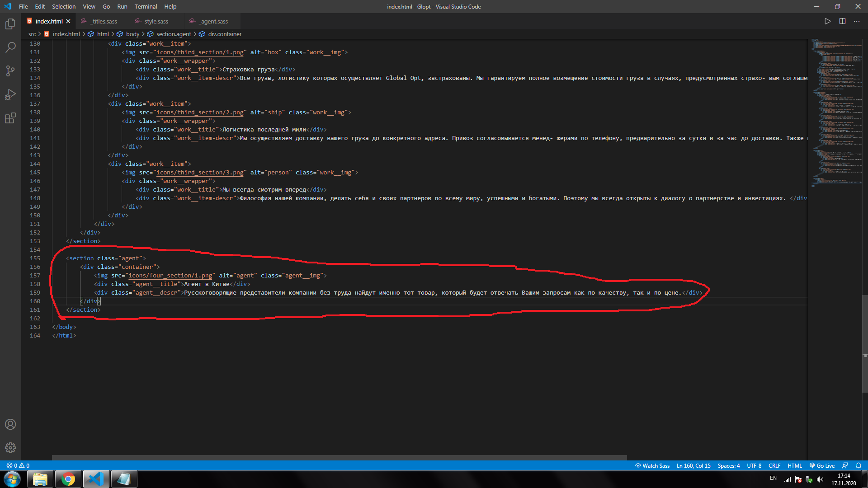Image resolution: width=868 pixels, height=488 pixels.
Task: Open the errors and warnings indicator
Action: click(18, 465)
